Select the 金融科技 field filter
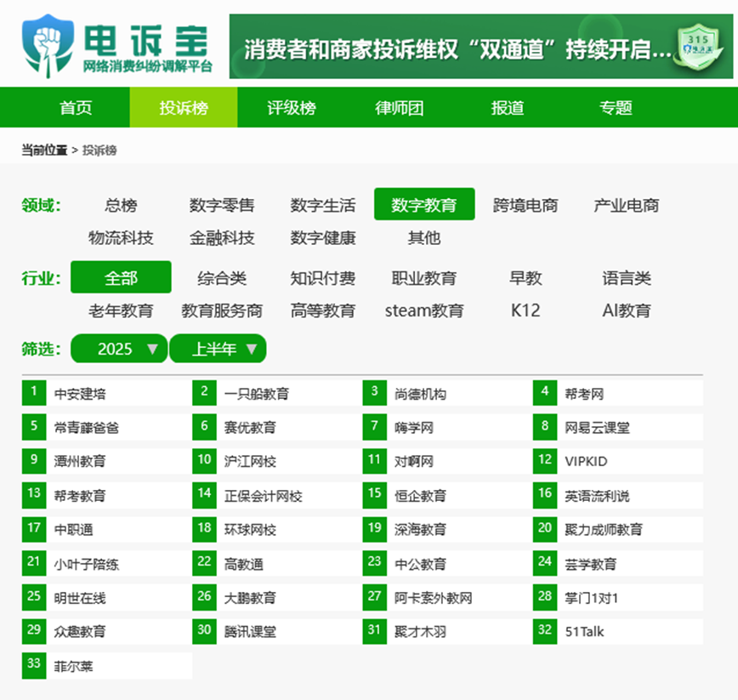The height and width of the screenshot is (700, 738). [x=222, y=237]
